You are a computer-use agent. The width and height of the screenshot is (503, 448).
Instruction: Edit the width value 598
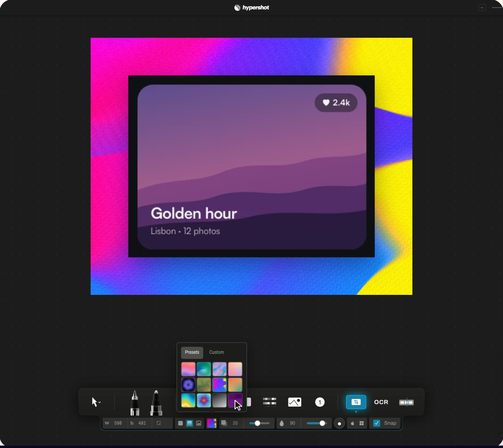point(118,423)
